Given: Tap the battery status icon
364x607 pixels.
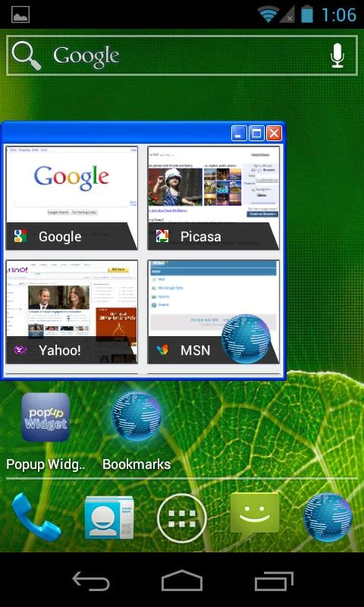Looking at the screenshot, I should point(307,14).
